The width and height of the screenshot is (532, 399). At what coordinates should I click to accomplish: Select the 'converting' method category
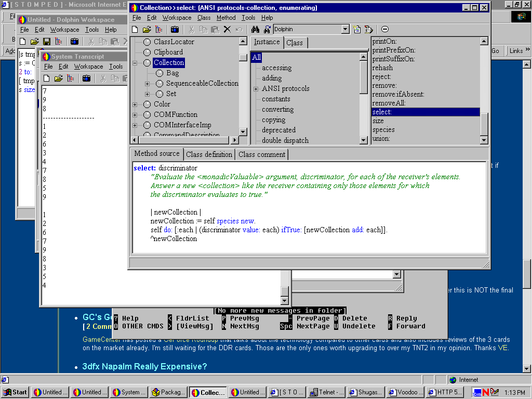[277, 110]
